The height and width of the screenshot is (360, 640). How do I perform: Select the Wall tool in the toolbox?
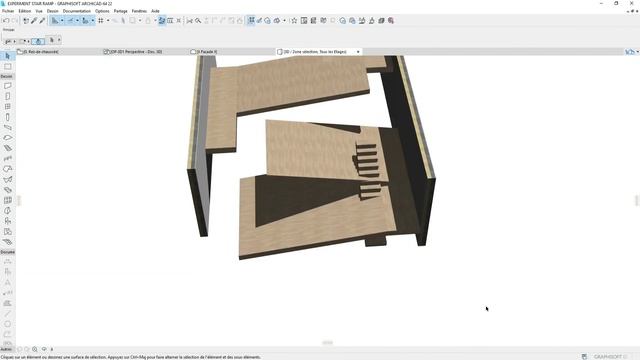coord(7,86)
